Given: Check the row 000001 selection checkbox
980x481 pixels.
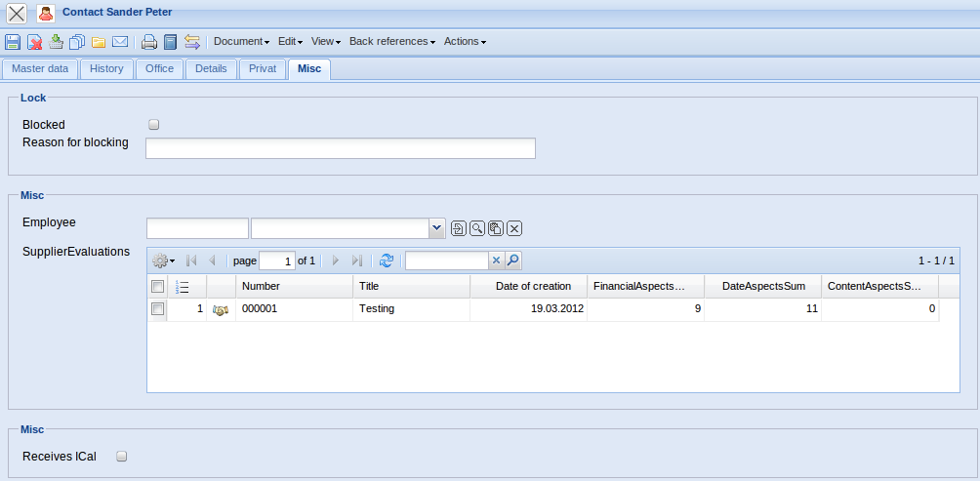Looking at the screenshot, I should 157,309.
